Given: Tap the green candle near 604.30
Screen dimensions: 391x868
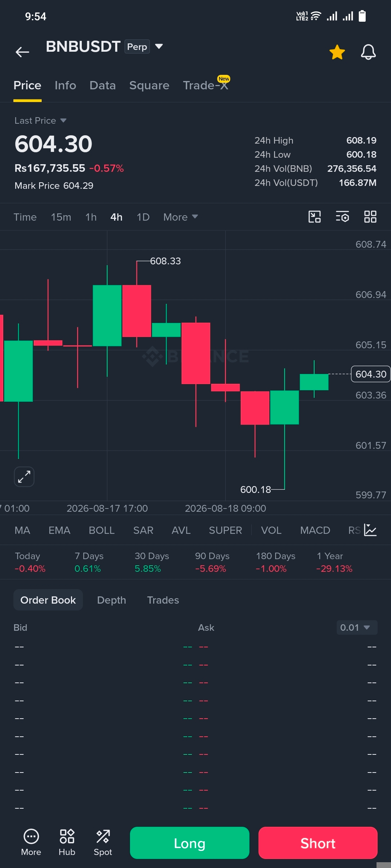Looking at the screenshot, I should click(x=314, y=382).
